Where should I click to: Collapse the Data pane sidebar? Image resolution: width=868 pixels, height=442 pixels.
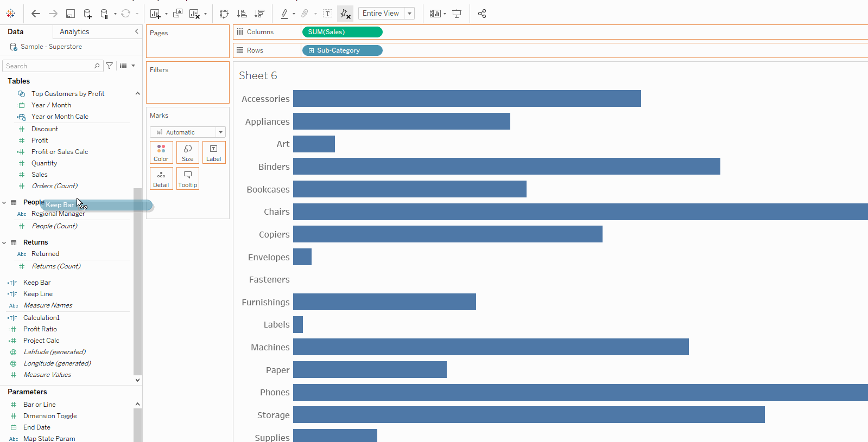[x=137, y=31]
